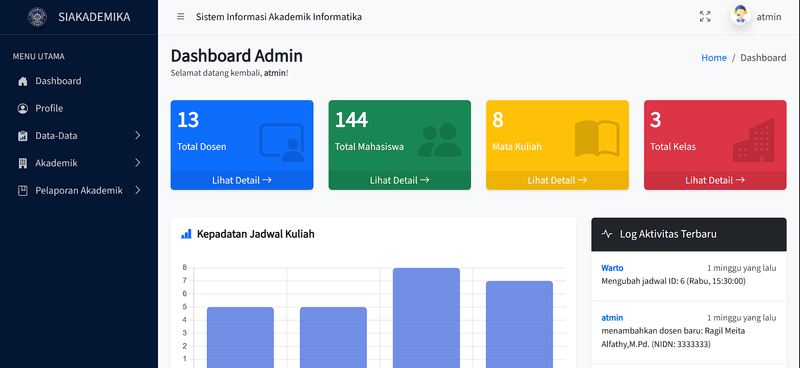Click the Pelaporan Akademik journal icon

22,190
